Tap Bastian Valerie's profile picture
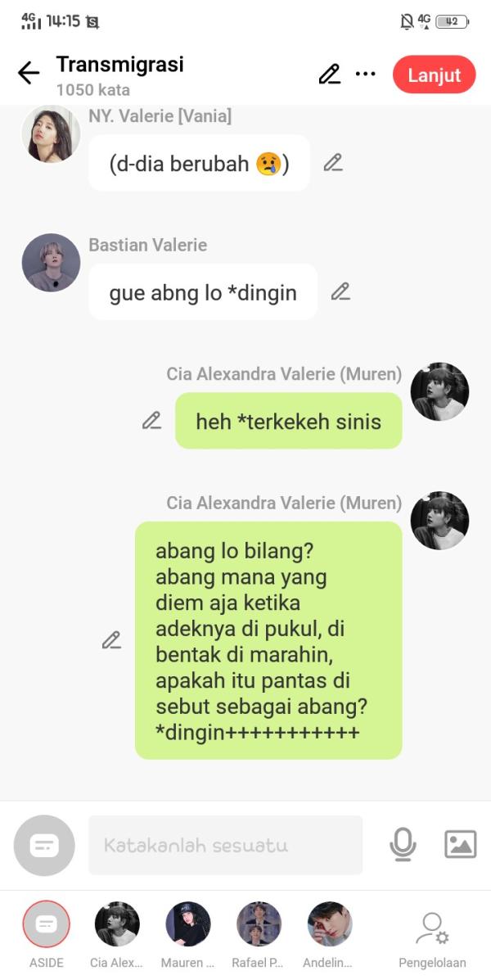 pos(52,263)
